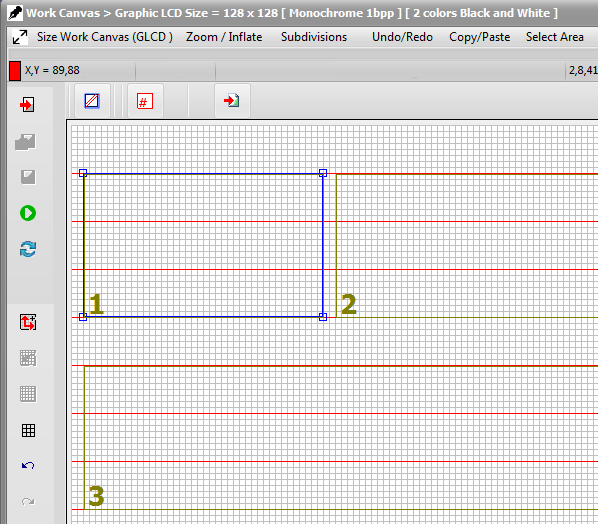Click the black grid icon in the sidebar
Viewport: 598px width, 524px height.
click(x=28, y=431)
